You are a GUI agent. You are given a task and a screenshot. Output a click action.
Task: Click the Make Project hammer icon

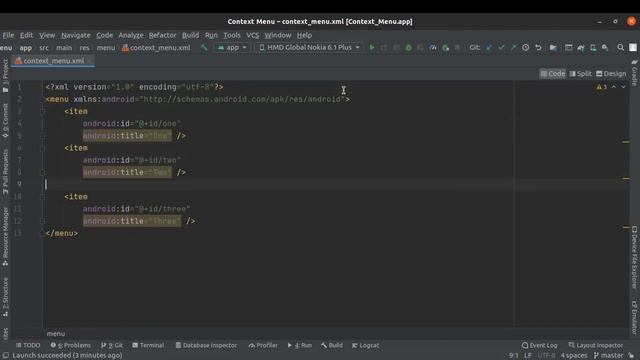coord(204,48)
